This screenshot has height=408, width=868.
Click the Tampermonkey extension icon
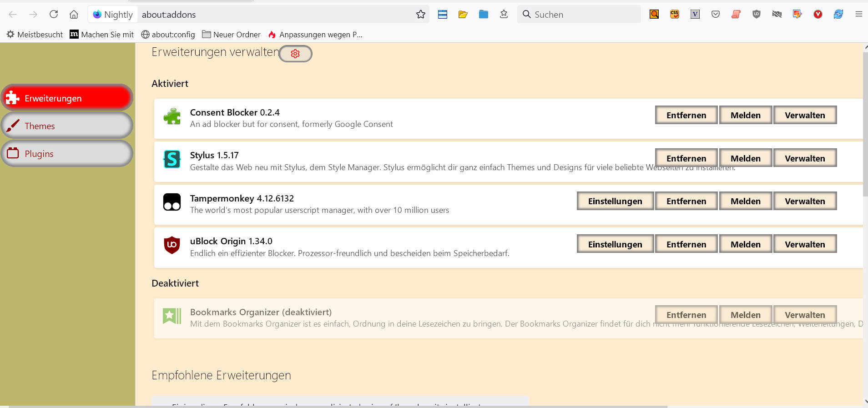coord(172,202)
